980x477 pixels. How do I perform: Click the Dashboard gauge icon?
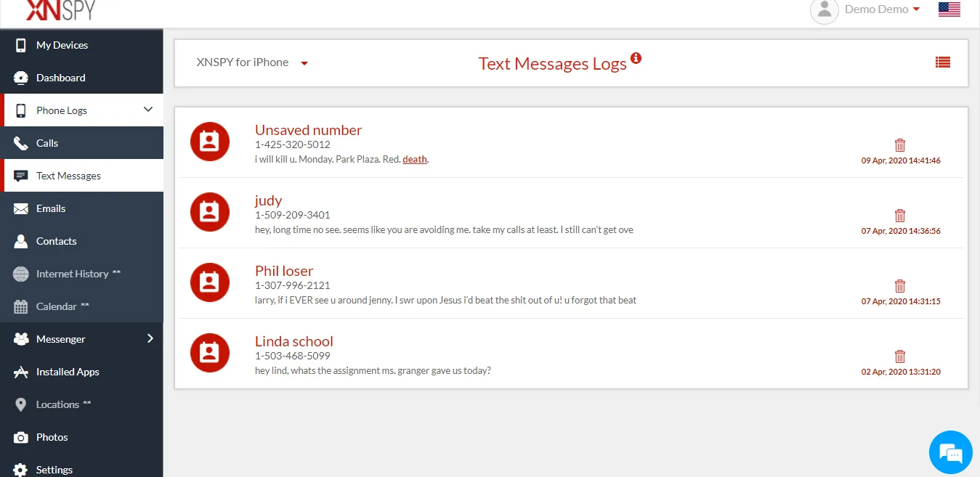pos(21,78)
